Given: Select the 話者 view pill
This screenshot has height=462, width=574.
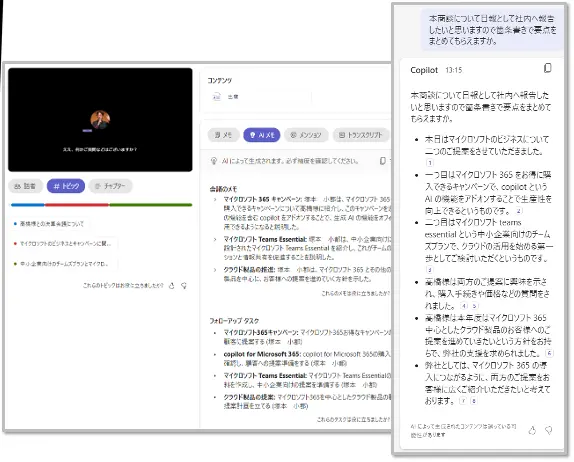Looking at the screenshot, I should click(25, 186).
